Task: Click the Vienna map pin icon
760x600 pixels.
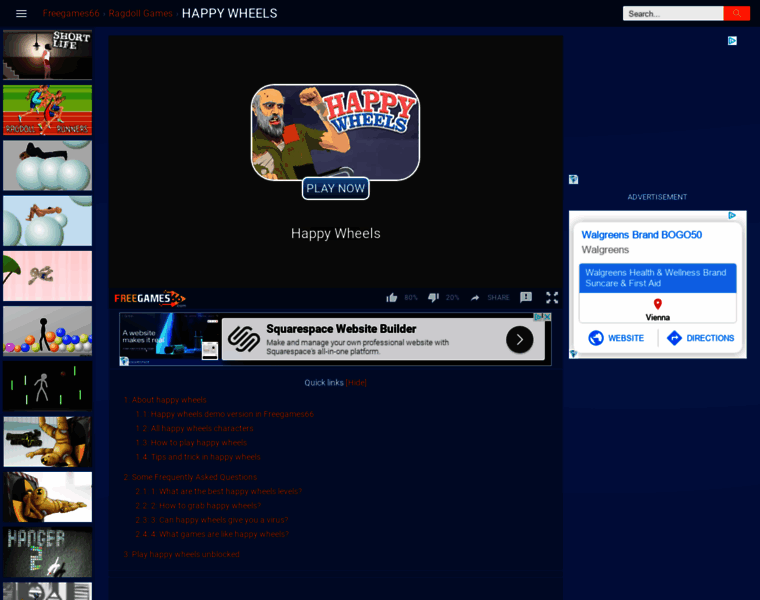Action: click(658, 304)
